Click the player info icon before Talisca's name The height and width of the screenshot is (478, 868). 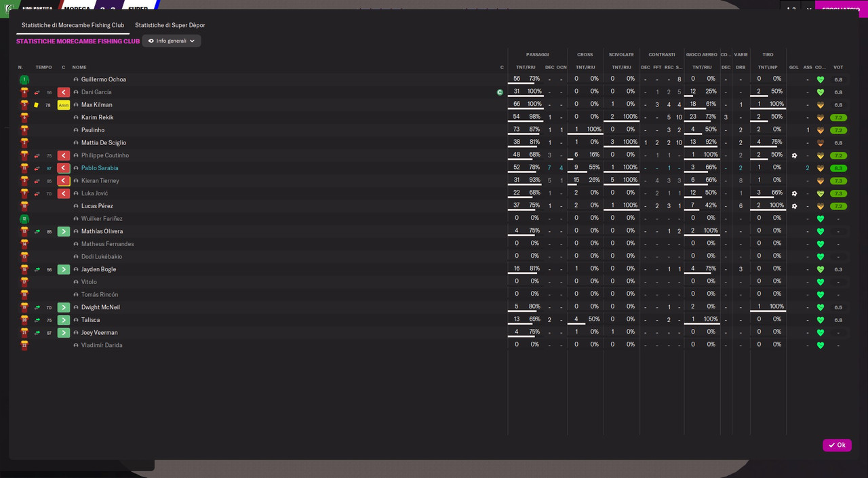pyautogui.click(x=76, y=320)
